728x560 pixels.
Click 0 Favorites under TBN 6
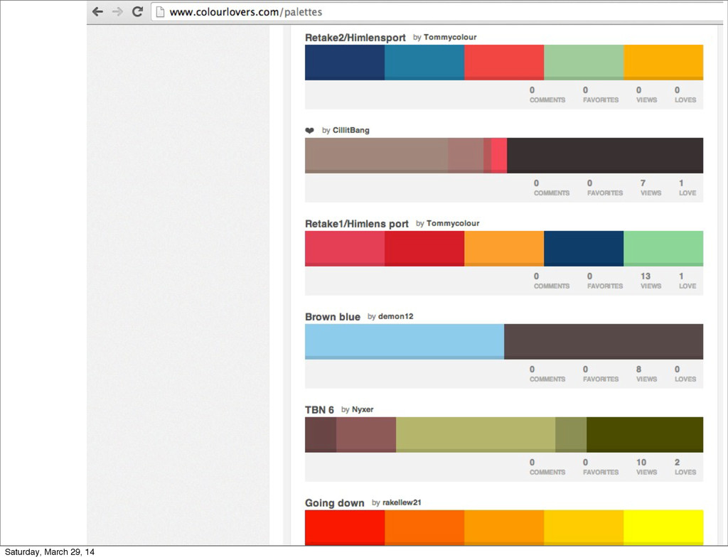[x=601, y=467]
